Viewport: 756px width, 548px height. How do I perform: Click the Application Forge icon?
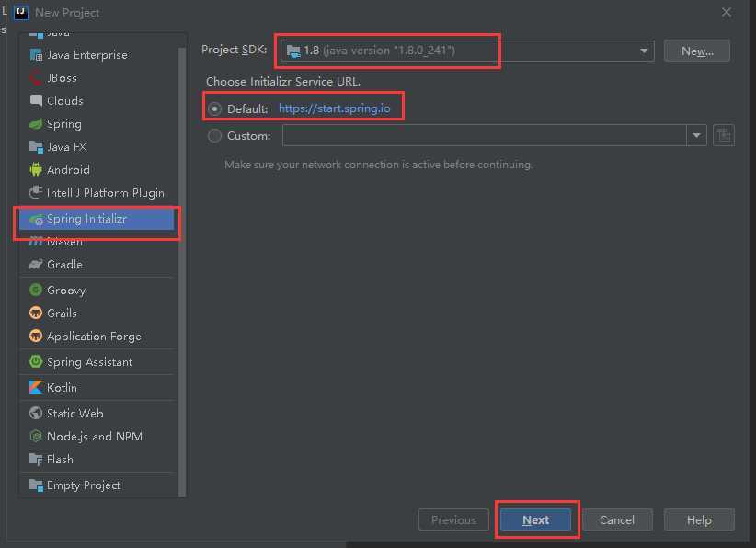[x=36, y=336]
